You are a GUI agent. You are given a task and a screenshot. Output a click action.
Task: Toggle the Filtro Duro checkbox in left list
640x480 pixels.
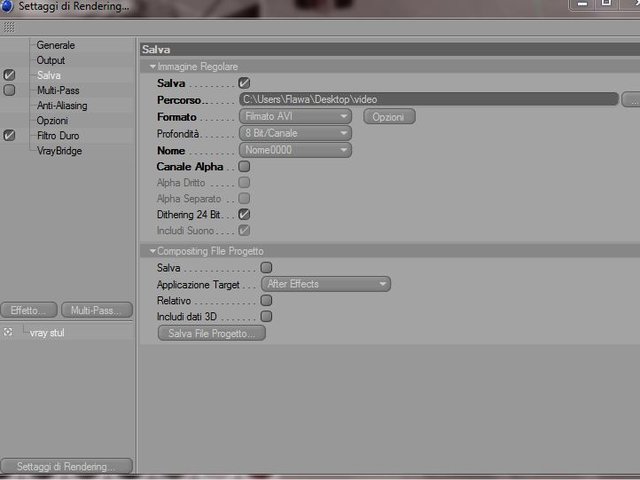coord(9,135)
